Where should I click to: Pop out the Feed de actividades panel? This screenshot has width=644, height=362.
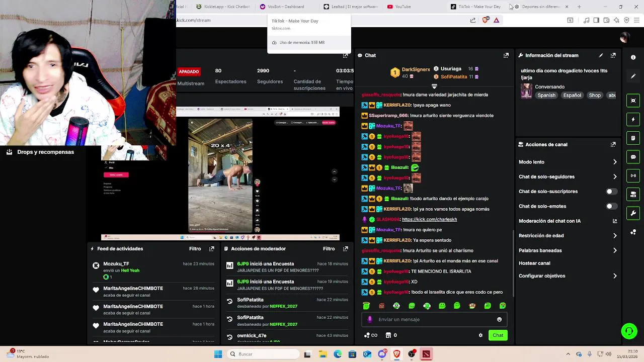[212, 249]
